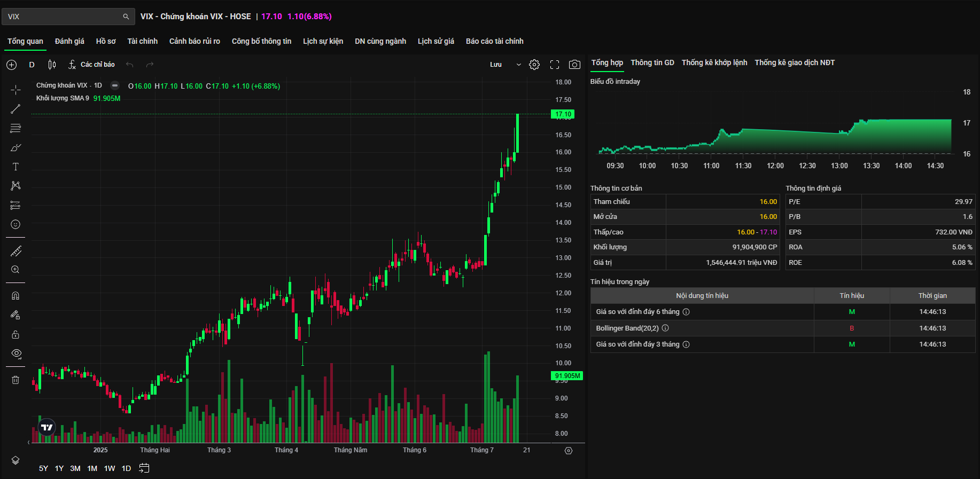The height and width of the screenshot is (479, 980).
Task: Switch to the 'Đánh giá' tab
Action: click(x=69, y=41)
